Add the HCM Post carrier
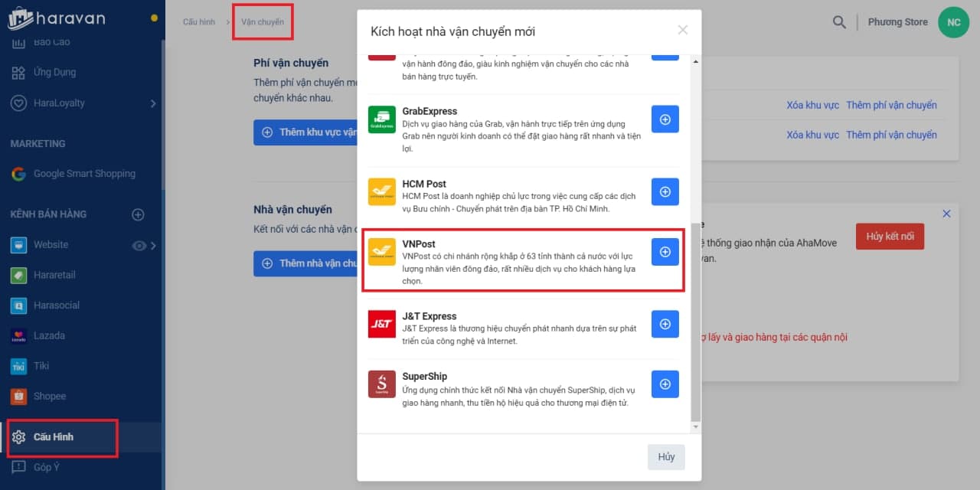The image size is (980, 490). (665, 191)
